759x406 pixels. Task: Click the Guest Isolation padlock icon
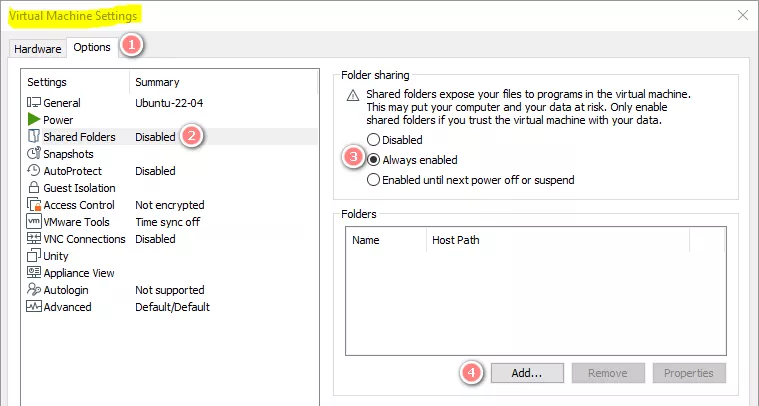tap(34, 187)
